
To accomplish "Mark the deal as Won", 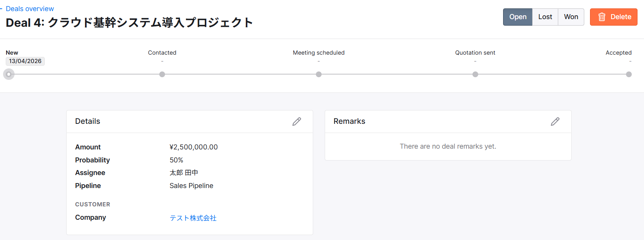I will [571, 17].
